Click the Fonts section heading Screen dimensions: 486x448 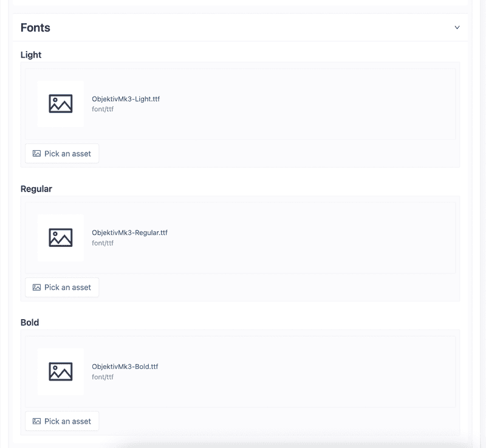point(35,28)
